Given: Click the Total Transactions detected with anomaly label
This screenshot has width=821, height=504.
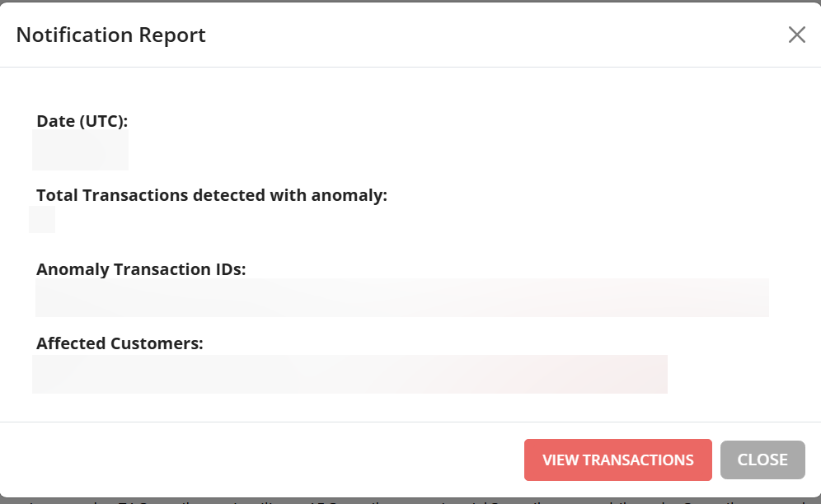Looking at the screenshot, I should [212, 195].
